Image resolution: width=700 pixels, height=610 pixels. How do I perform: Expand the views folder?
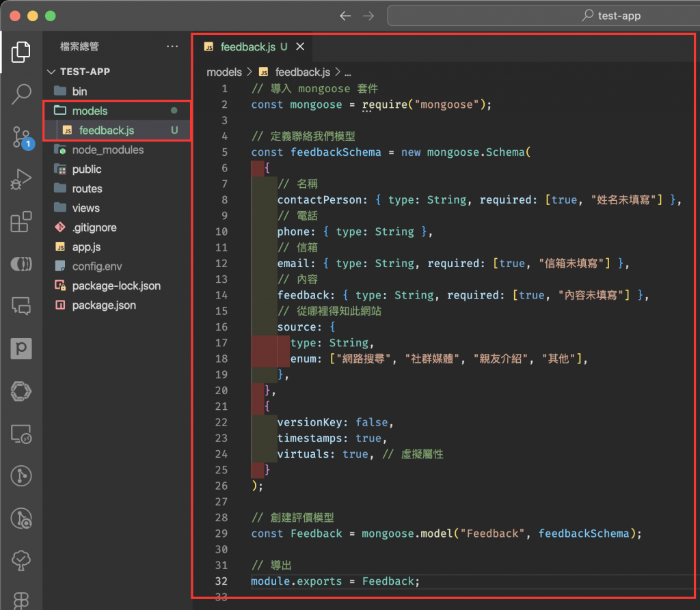click(x=85, y=208)
